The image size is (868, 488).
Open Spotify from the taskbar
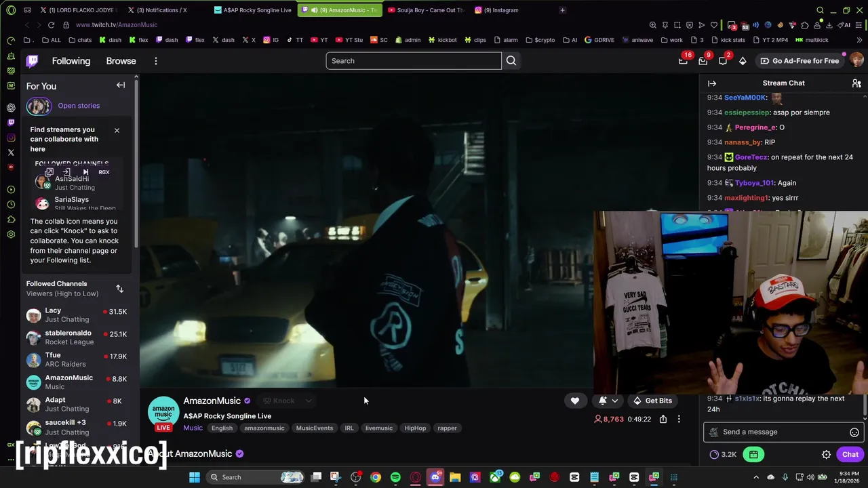point(395,477)
